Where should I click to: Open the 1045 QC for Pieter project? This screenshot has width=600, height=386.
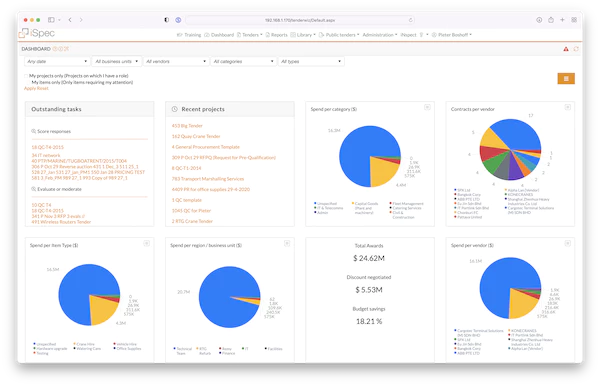click(191, 210)
